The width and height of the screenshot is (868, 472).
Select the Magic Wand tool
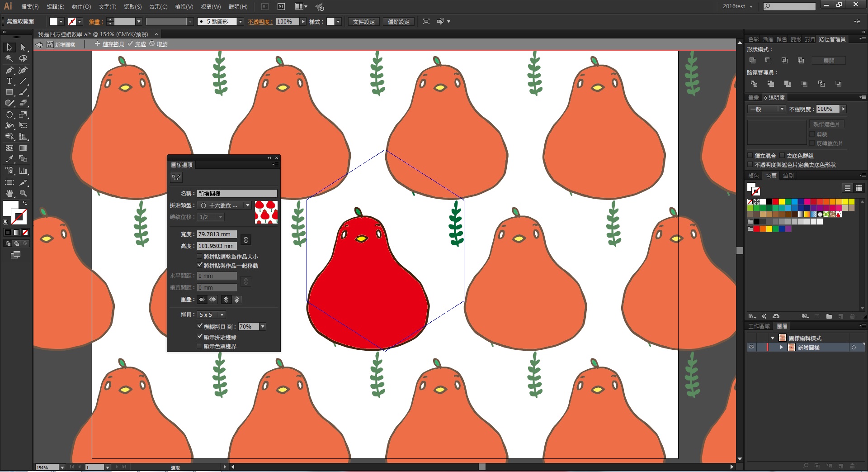click(x=9, y=58)
